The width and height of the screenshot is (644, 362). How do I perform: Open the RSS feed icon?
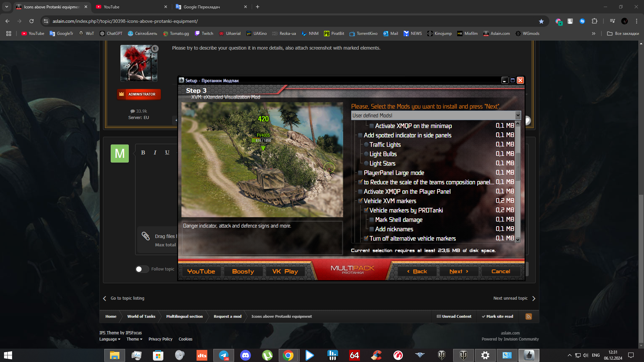point(529,316)
